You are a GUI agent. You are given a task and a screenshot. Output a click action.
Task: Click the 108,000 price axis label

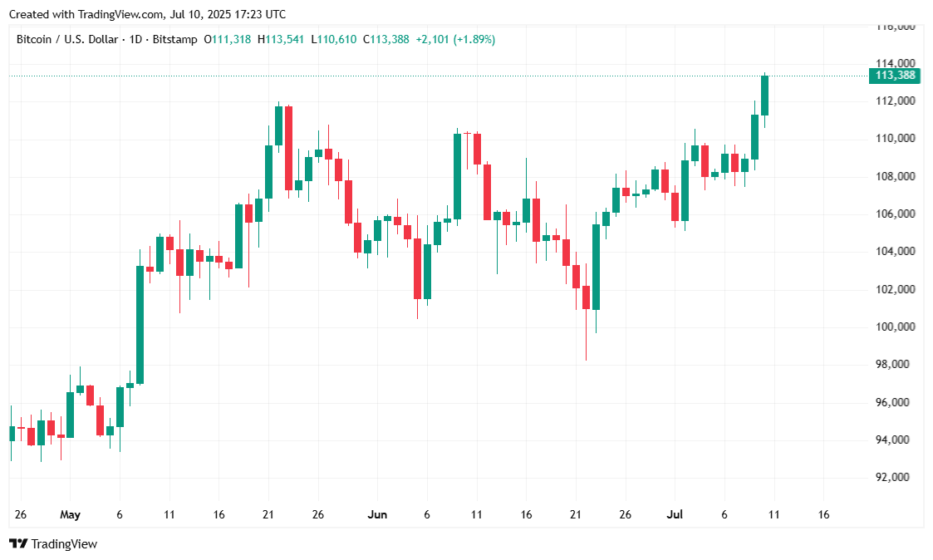895,176
